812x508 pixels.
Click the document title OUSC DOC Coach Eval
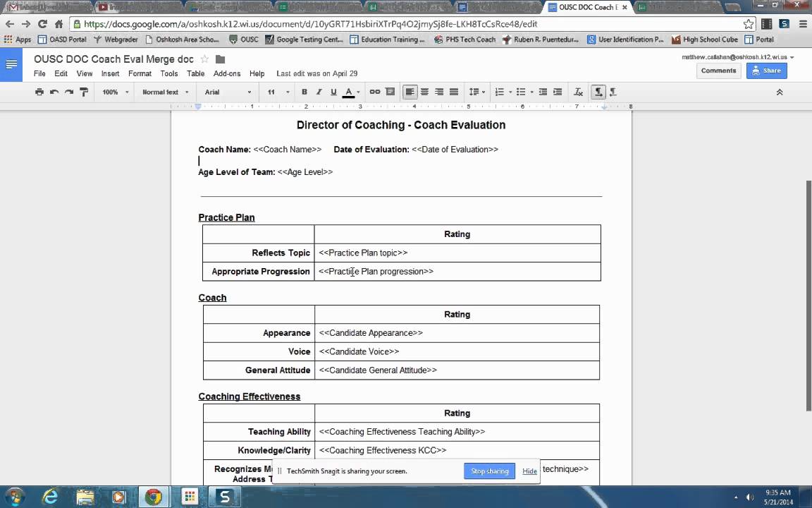113,59
